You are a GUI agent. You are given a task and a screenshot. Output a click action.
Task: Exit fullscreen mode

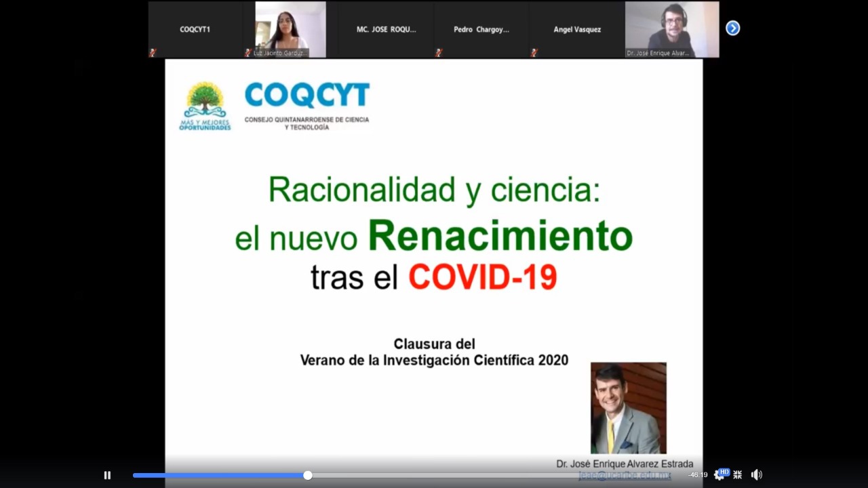737,475
